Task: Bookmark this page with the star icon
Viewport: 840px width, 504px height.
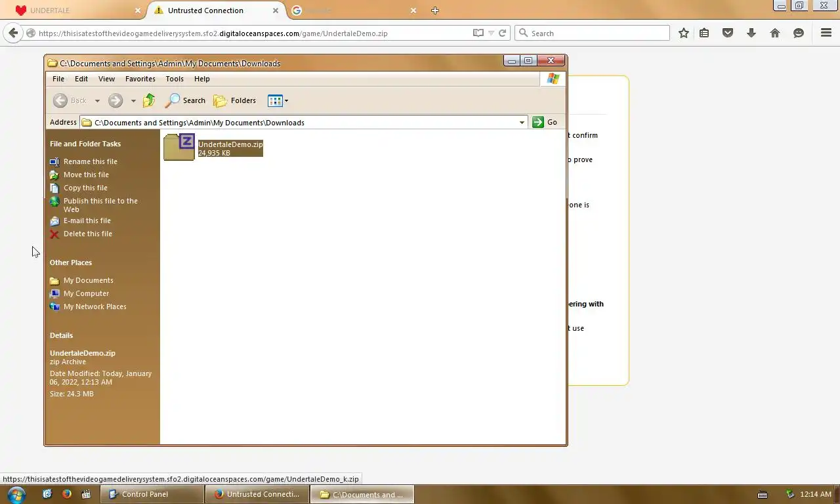Action: click(684, 33)
